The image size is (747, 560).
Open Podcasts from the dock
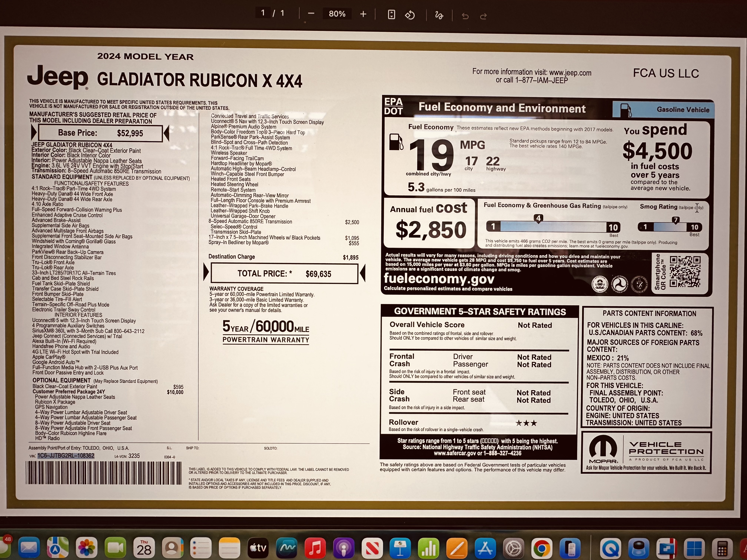pos(343,548)
